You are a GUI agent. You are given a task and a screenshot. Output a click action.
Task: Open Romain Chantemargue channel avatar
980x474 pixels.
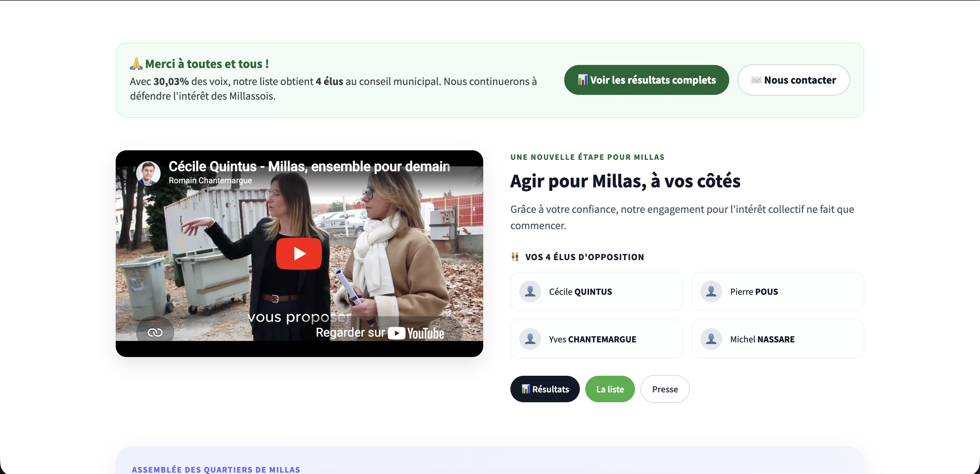point(148,173)
